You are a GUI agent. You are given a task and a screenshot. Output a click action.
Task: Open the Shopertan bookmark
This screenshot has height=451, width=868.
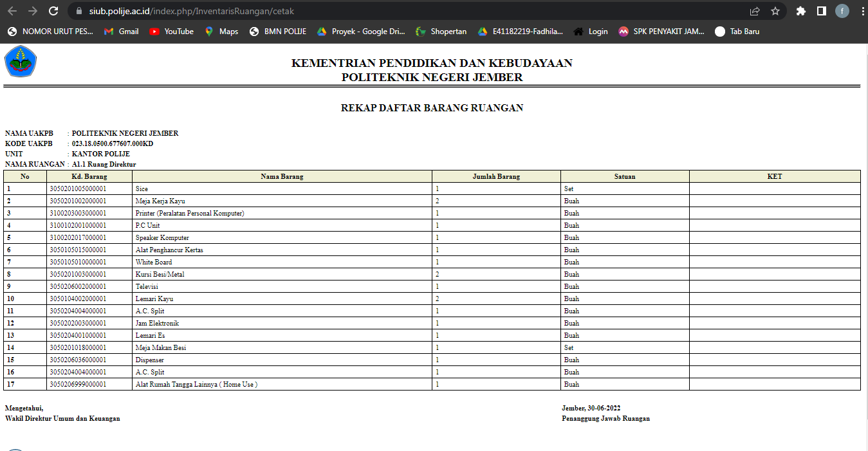click(x=441, y=31)
